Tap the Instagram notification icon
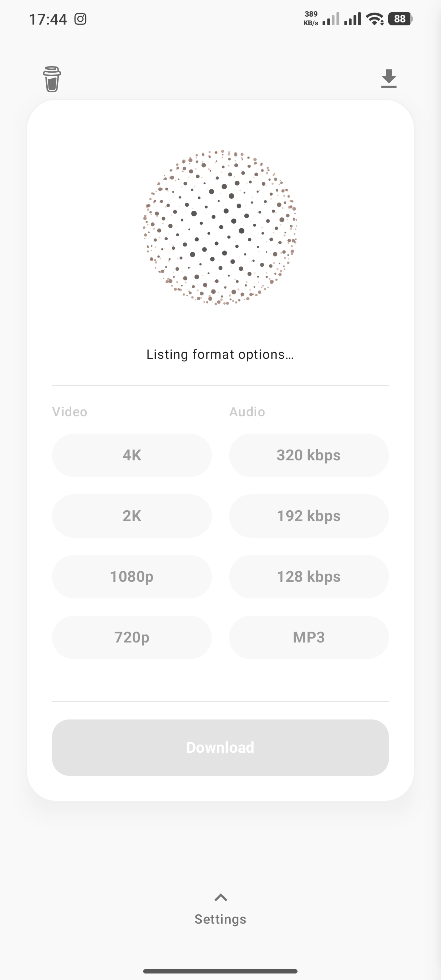Screen dimensions: 441x980 coord(80,19)
